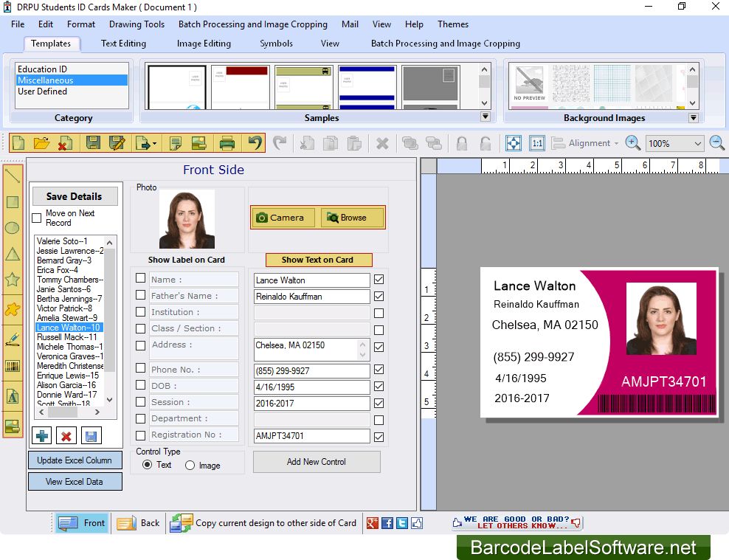Click the Save As icon with pencil
Screen dimensions: 729x560
(117, 142)
